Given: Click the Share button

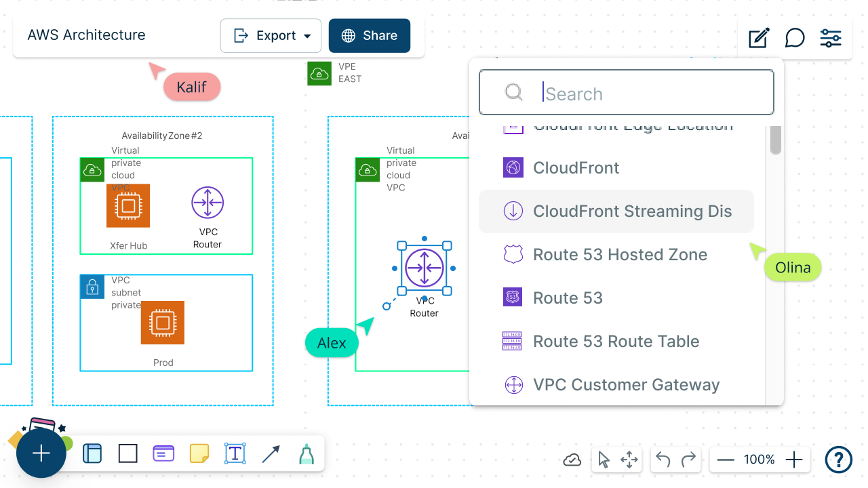Looking at the screenshot, I should tap(370, 36).
